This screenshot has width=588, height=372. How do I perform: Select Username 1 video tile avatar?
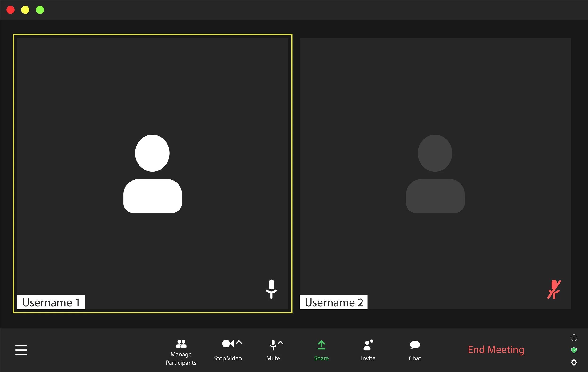[x=152, y=173]
